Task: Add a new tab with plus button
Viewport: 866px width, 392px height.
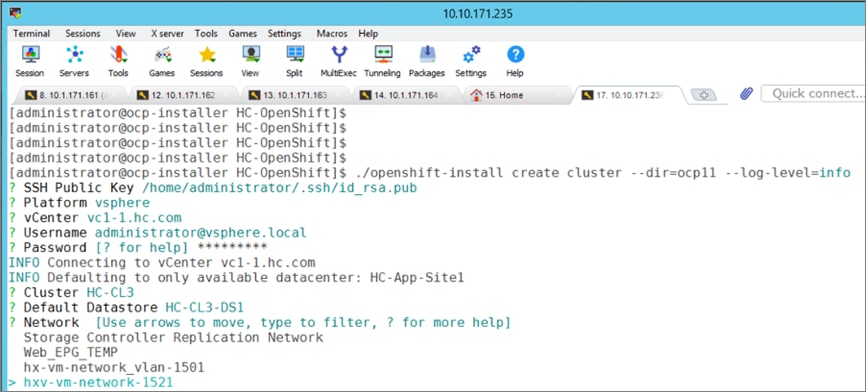Action: coord(704,96)
